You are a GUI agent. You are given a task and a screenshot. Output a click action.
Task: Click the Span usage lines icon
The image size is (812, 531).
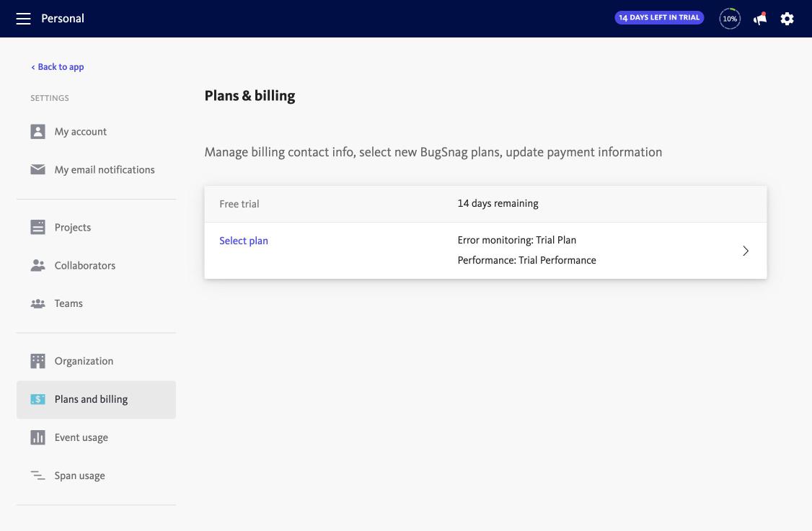coord(37,475)
